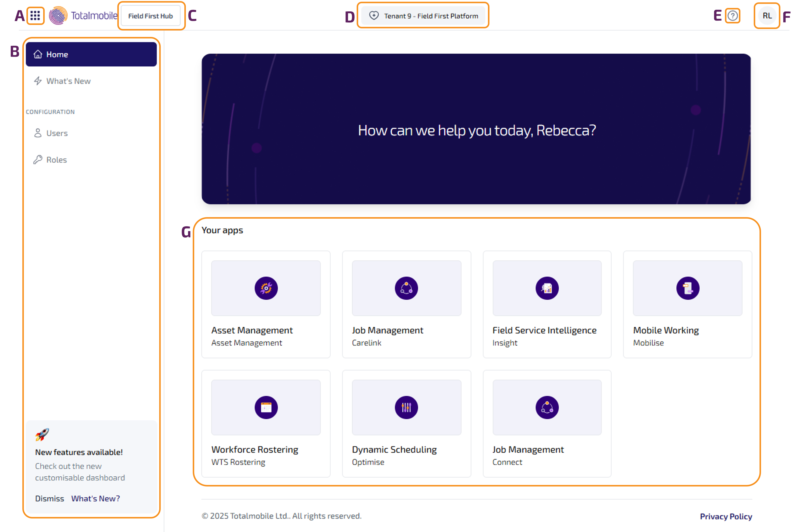This screenshot has width=804, height=532.
Task: Dismiss the new features notice
Action: [50, 498]
